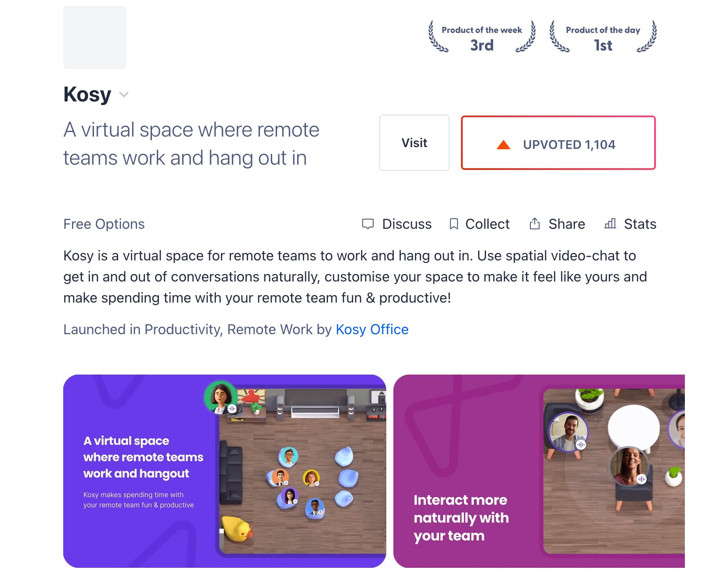Select the Collect label
Image resolution: width=720 pixels, height=588 pixels.
point(487,224)
